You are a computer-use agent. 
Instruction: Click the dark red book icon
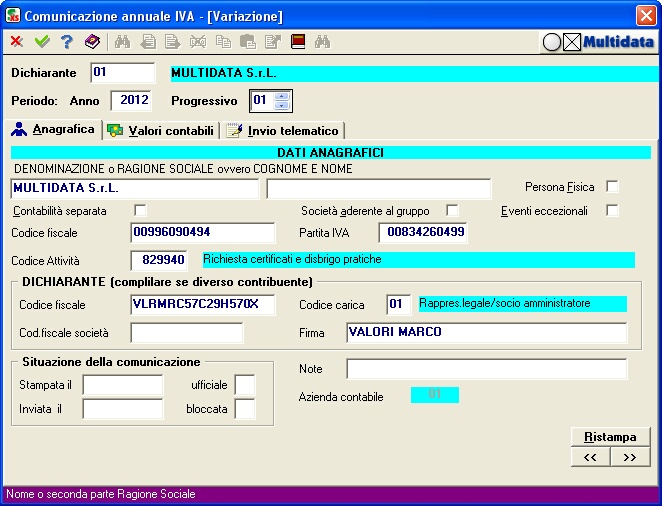297,42
